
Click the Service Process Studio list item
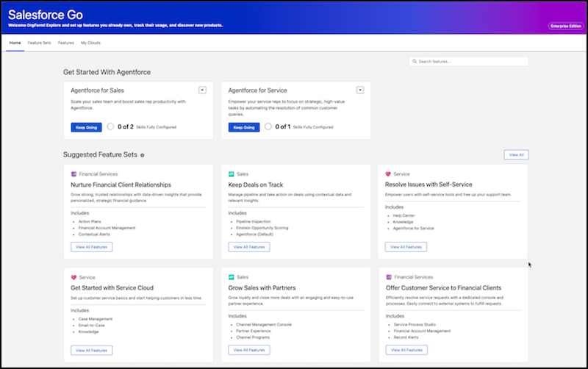click(415, 325)
